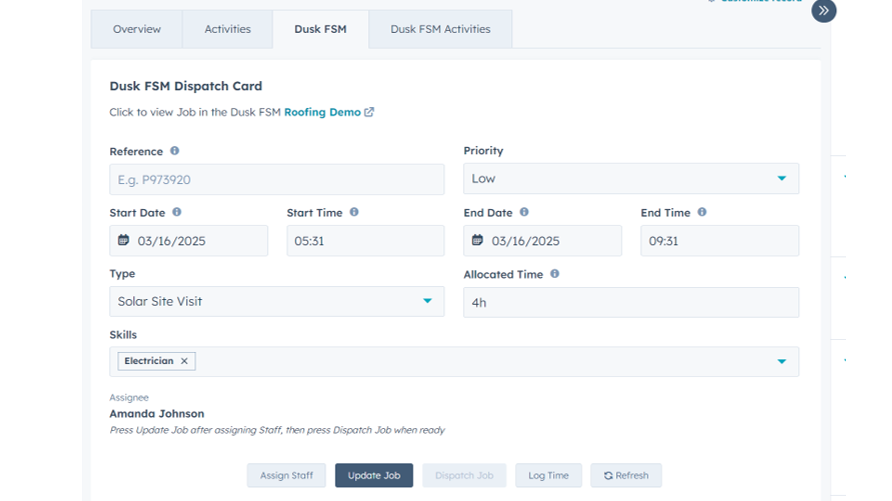Viewport: 892px width, 501px height.
Task: Click the Assign Staff button
Action: pyautogui.click(x=287, y=476)
